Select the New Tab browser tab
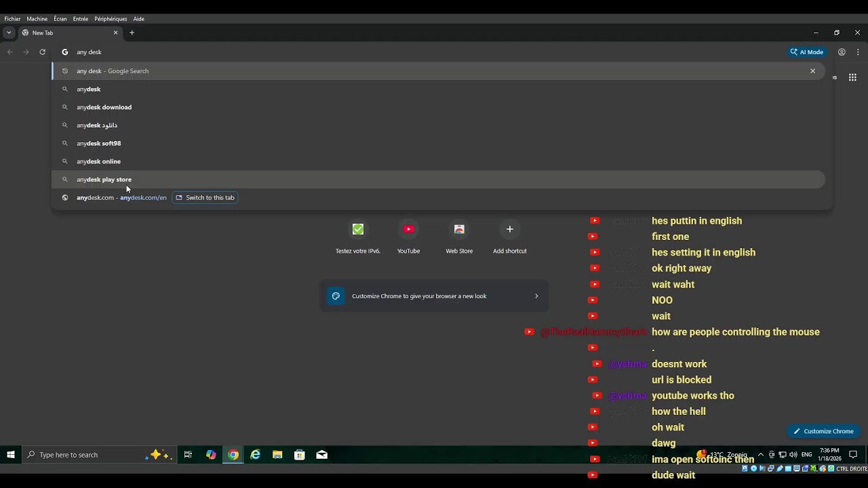The height and width of the screenshot is (488, 868). [x=70, y=33]
